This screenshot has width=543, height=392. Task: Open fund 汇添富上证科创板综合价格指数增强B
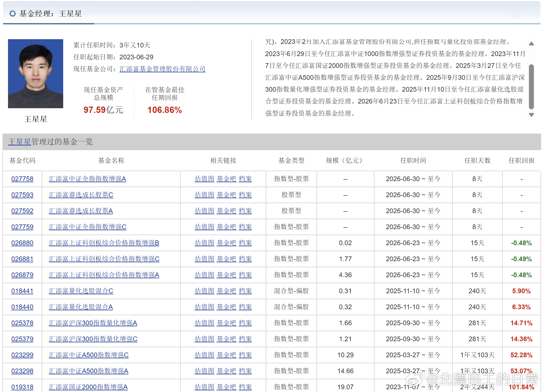pos(104,243)
